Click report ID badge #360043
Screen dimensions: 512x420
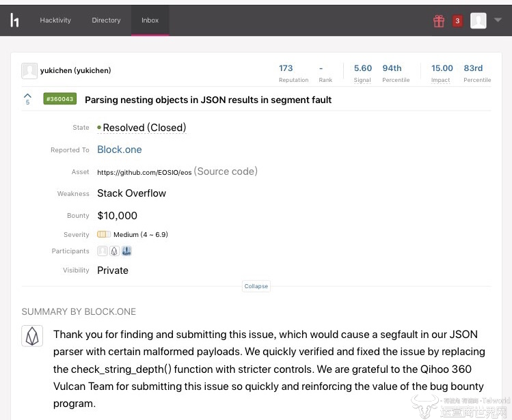pos(60,99)
